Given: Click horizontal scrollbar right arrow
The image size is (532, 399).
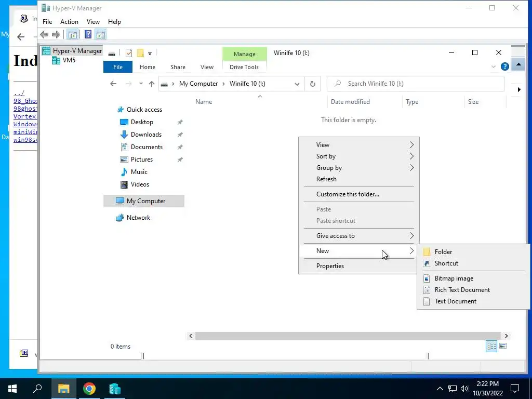Looking at the screenshot, I should tap(506, 336).
